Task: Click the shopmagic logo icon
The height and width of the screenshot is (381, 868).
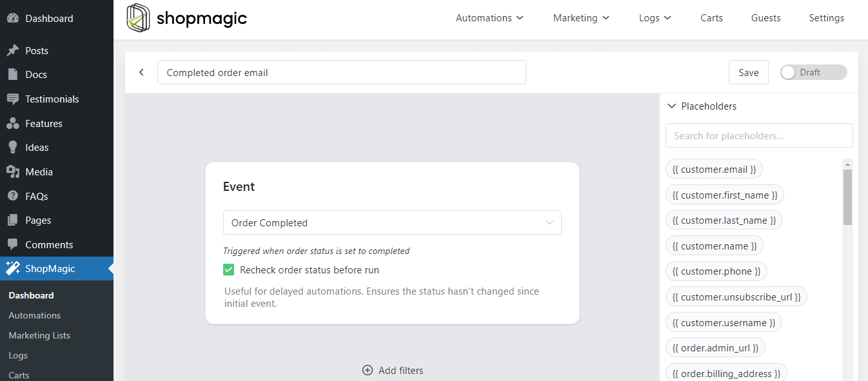Action: coord(139,18)
